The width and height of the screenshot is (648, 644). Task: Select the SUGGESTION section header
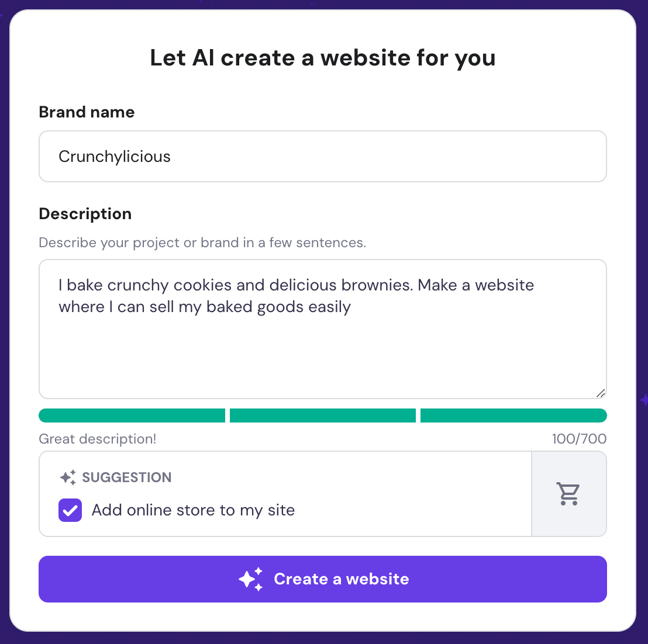tap(127, 477)
